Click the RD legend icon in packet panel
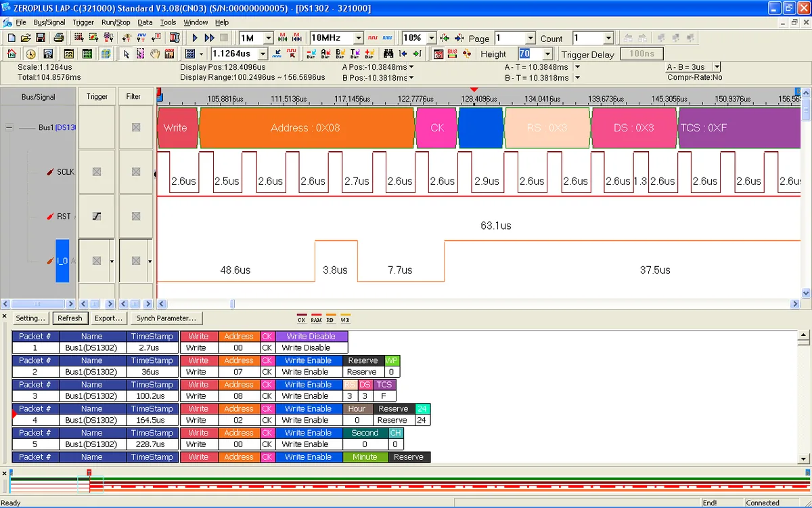This screenshot has width=812, height=508. (331, 318)
